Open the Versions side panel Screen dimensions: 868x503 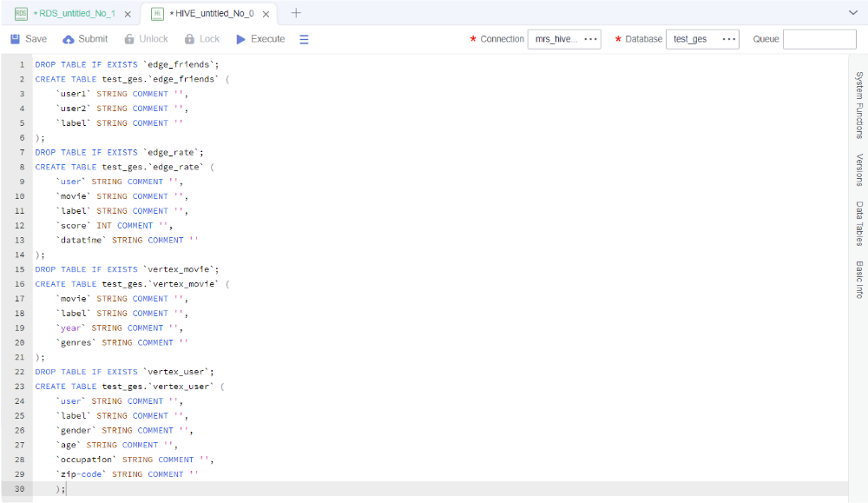tap(859, 170)
